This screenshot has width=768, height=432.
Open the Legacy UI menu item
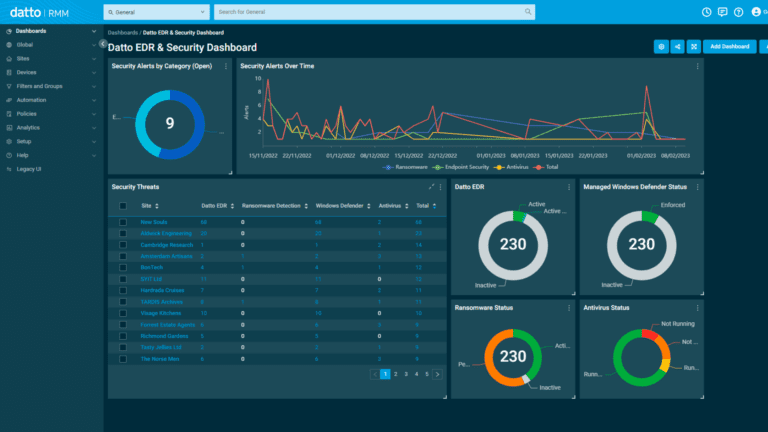pyautogui.click(x=29, y=169)
